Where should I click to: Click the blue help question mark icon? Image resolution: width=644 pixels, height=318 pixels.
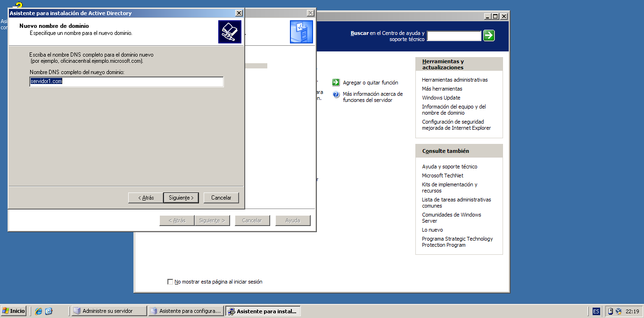pos(336,94)
